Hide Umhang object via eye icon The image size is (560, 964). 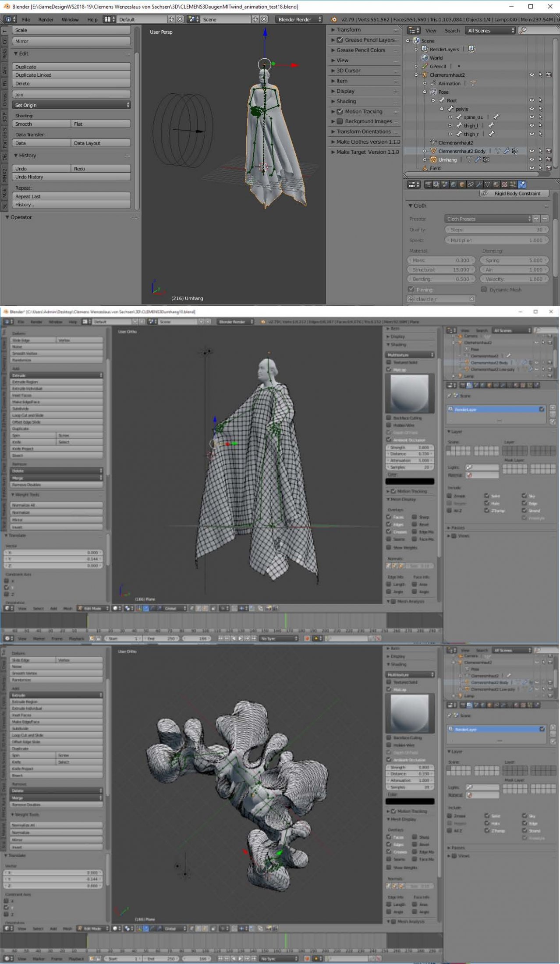[x=532, y=159]
